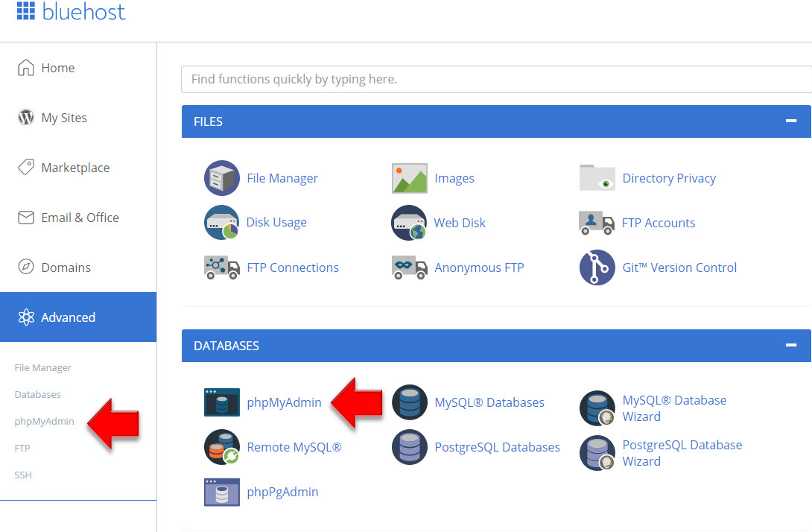Click the bluehost wordmark text
The image size is (812, 532).
pos(83,11)
